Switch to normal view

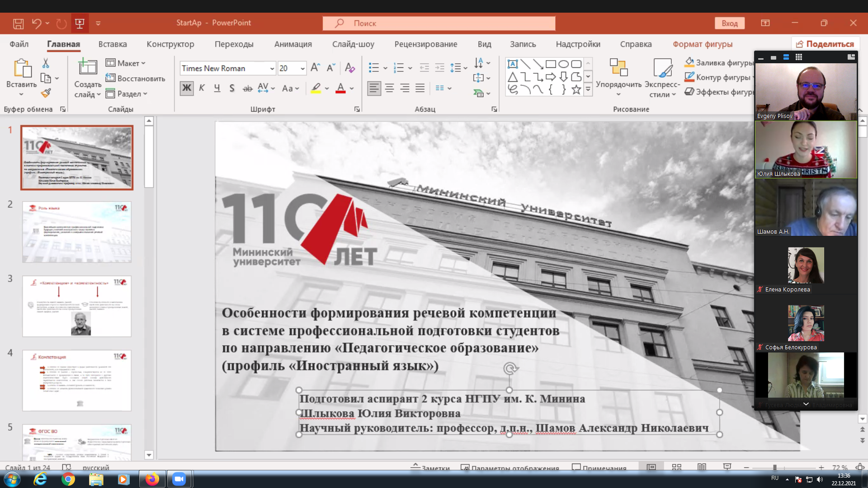pos(651,467)
